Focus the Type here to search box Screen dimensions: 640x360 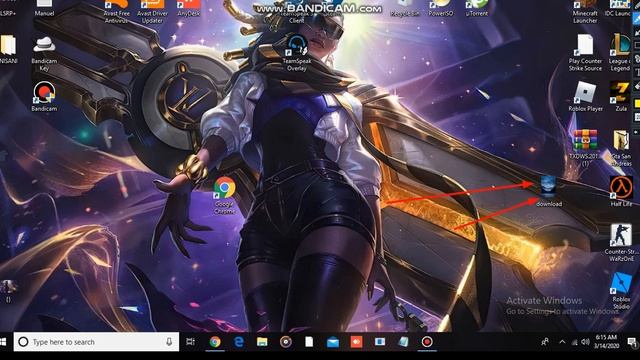[x=96, y=342]
